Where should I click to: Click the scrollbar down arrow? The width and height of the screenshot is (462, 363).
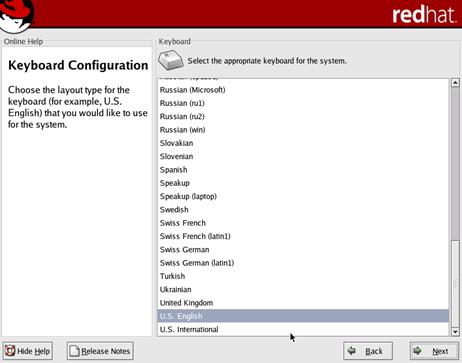tap(455, 331)
